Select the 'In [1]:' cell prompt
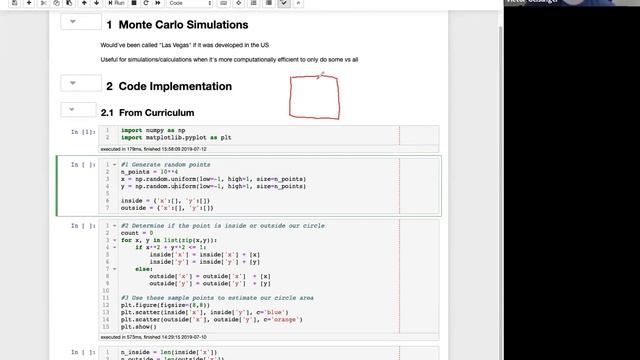 point(83,132)
